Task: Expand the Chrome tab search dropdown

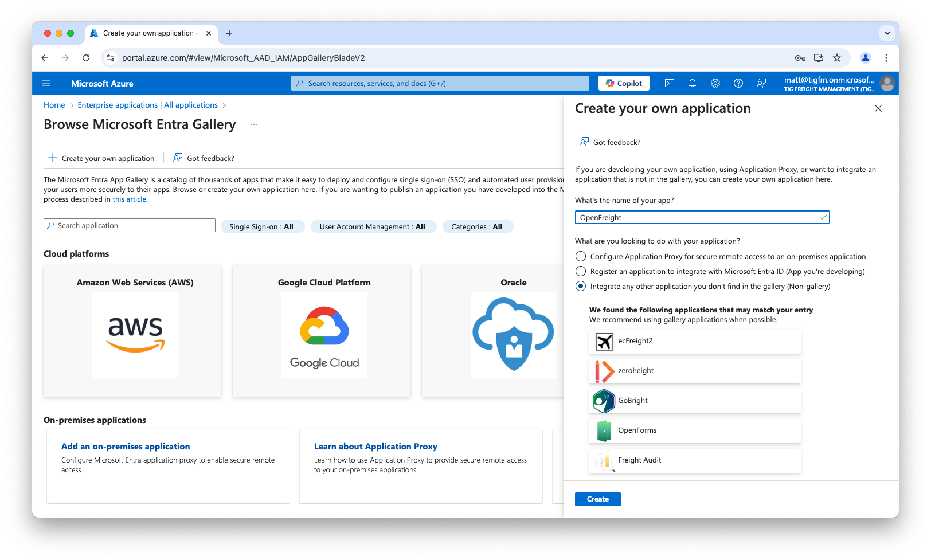Action: (x=887, y=33)
